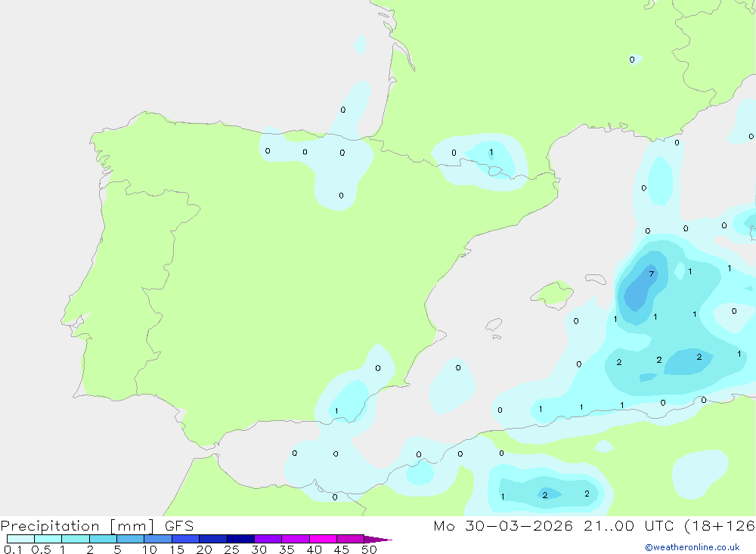Click the '(18+126' forecast run text
Image resolution: width=756 pixels, height=554 pixels.
[720, 526]
